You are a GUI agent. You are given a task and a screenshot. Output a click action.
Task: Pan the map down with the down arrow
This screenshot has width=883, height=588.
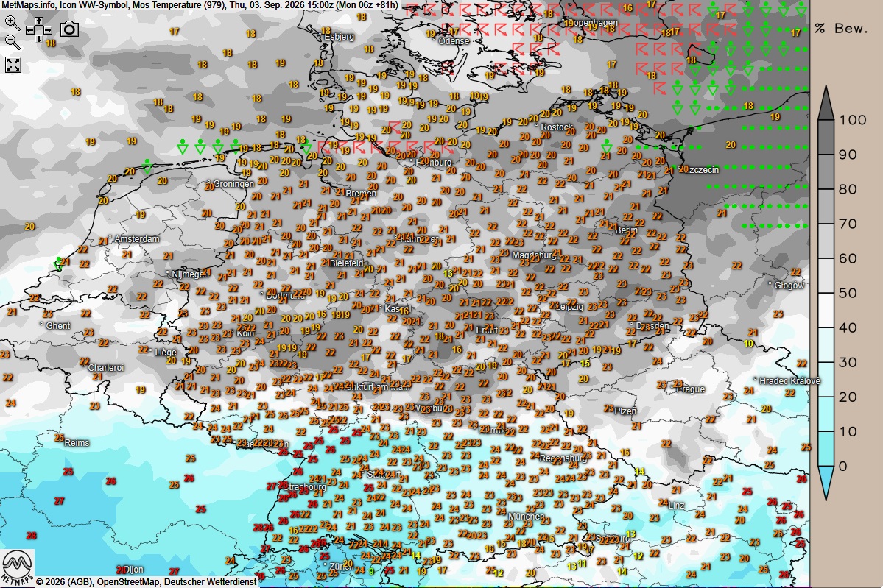point(39,39)
